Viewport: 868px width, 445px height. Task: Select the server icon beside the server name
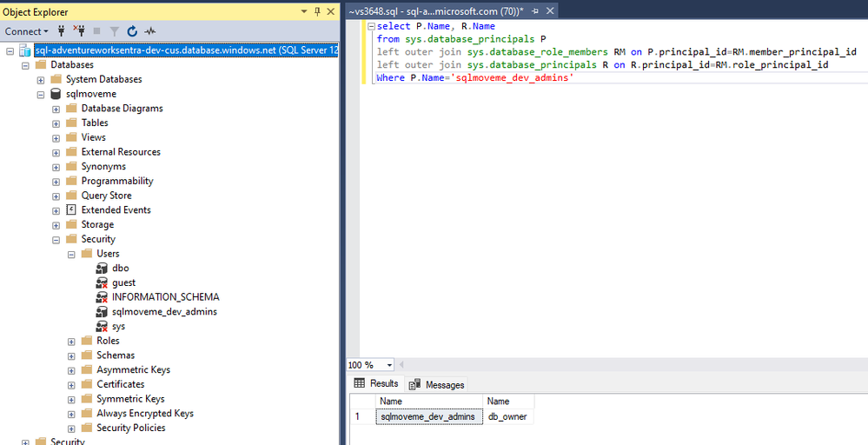click(25, 50)
